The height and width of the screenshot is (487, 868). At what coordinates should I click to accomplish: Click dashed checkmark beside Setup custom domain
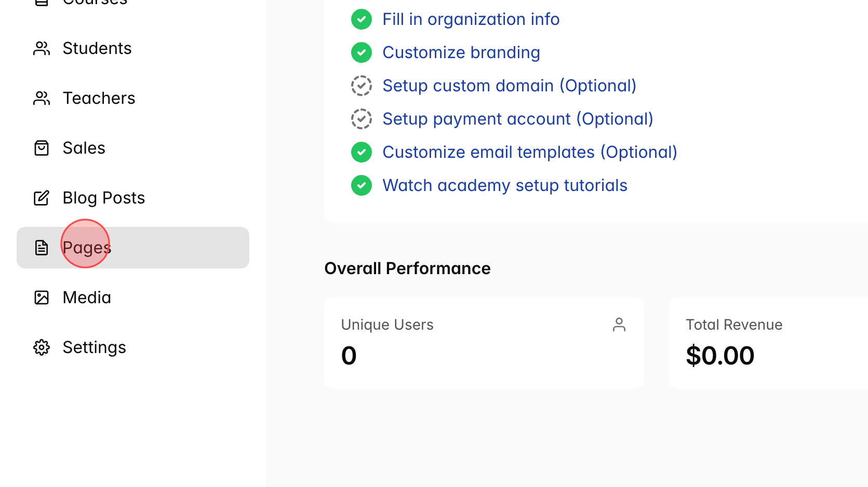point(362,86)
